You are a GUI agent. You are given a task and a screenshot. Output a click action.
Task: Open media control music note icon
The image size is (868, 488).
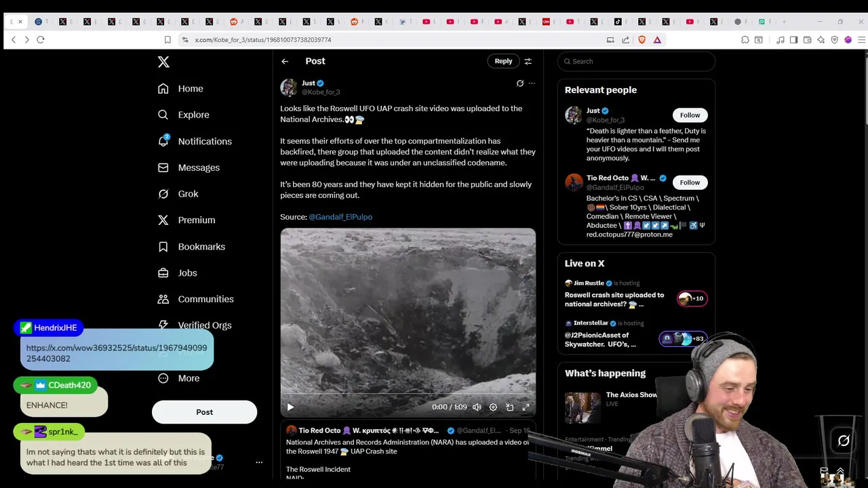point(781,40)
